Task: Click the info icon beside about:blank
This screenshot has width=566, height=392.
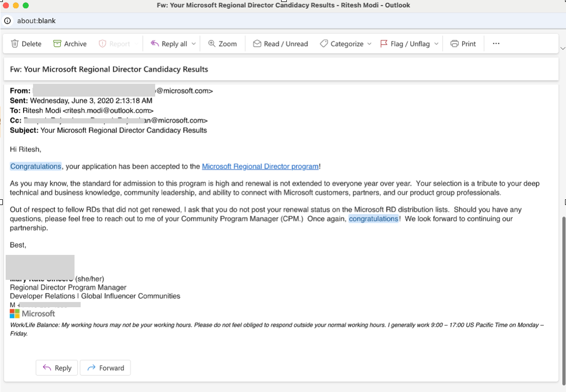Action: pyautogui.click(x=8, y=21)
